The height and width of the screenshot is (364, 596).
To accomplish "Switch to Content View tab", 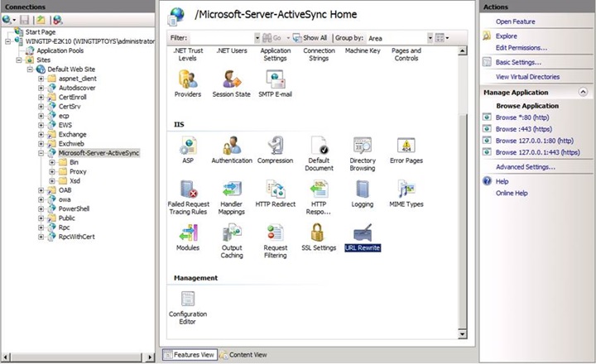I will click(x=243, y=355).
